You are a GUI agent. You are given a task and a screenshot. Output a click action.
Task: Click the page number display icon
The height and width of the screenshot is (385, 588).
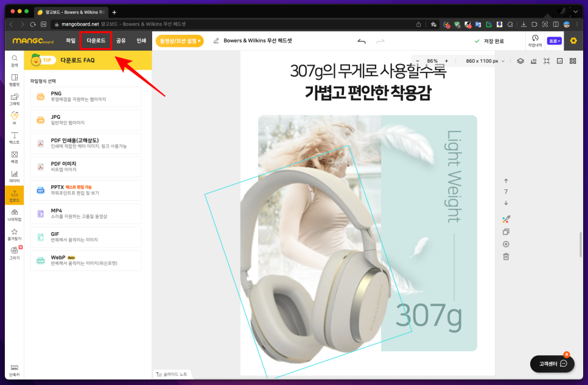(560, 61)
